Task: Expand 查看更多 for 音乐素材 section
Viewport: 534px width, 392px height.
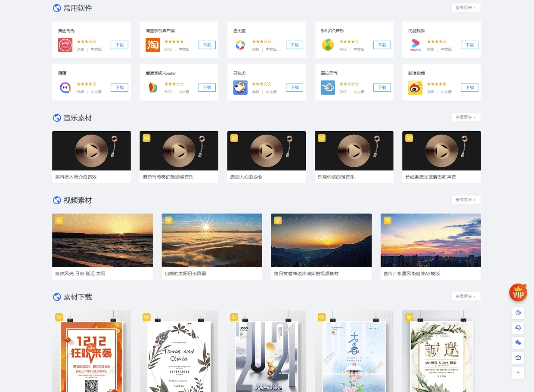Action: [x=466, y=117]
